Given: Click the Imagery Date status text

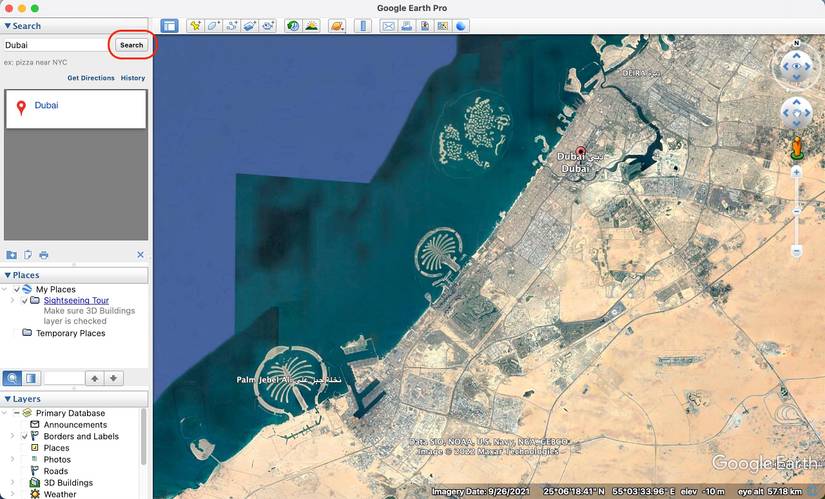Looking at the screenshot, I should tap(481, 492).
